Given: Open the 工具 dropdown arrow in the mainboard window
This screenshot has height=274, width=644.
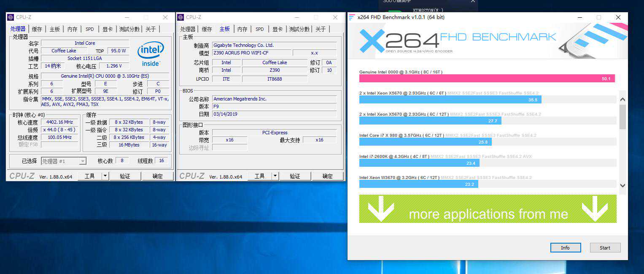Looking at the screenshot, I should point(275,176).
